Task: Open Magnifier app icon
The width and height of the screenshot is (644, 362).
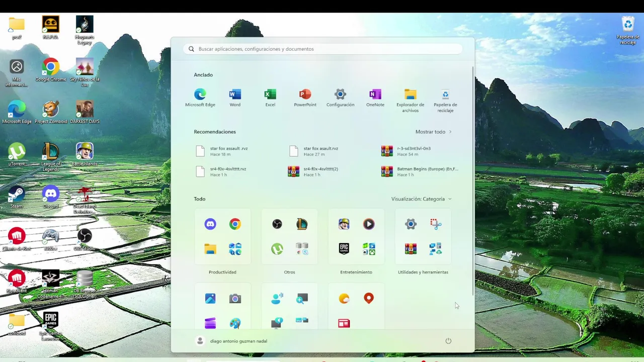Action: pyautogui.click(x=302, y=299)
